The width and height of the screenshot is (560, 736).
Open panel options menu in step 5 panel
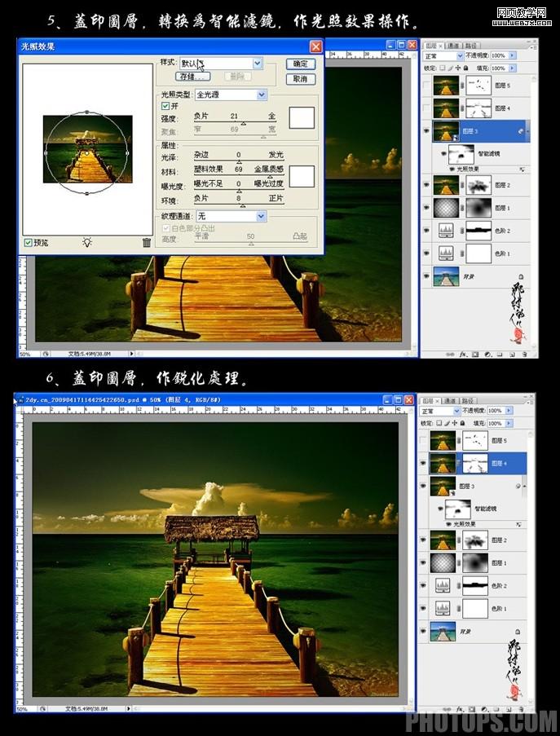pos(533,46)
